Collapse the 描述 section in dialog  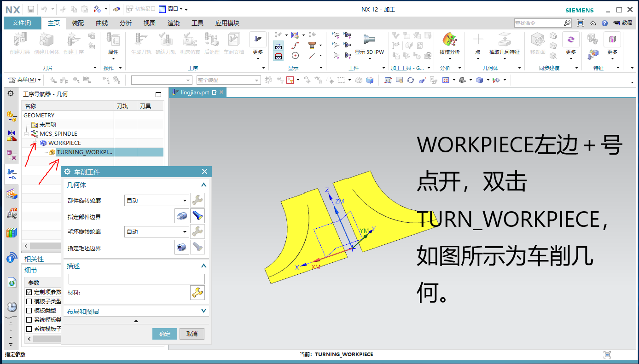(x=203, y=266)
